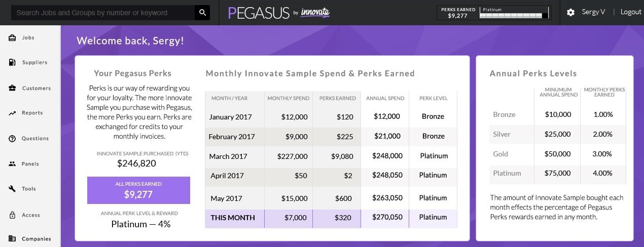The width and height of the screenshot is (644, 247).
Task: Click the magnifier search icon button
Action: point(202,13)
